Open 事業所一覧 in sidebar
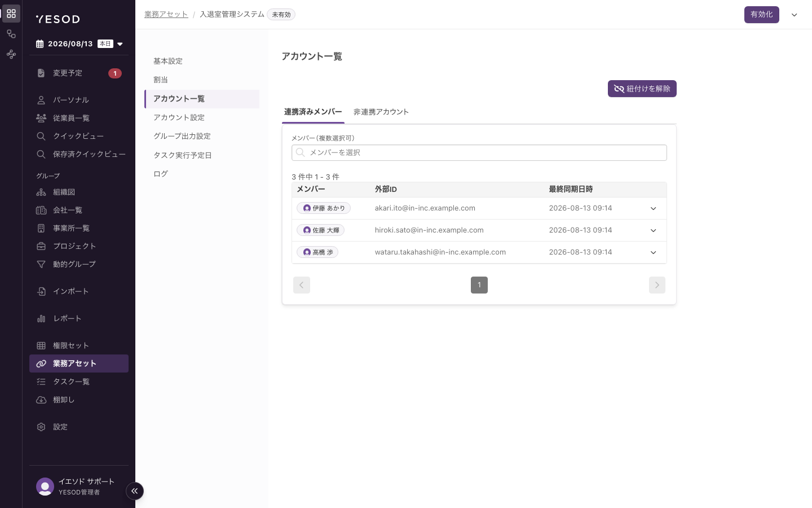The height and width of the screenshot is (508, 812). (x=79, y=228)
